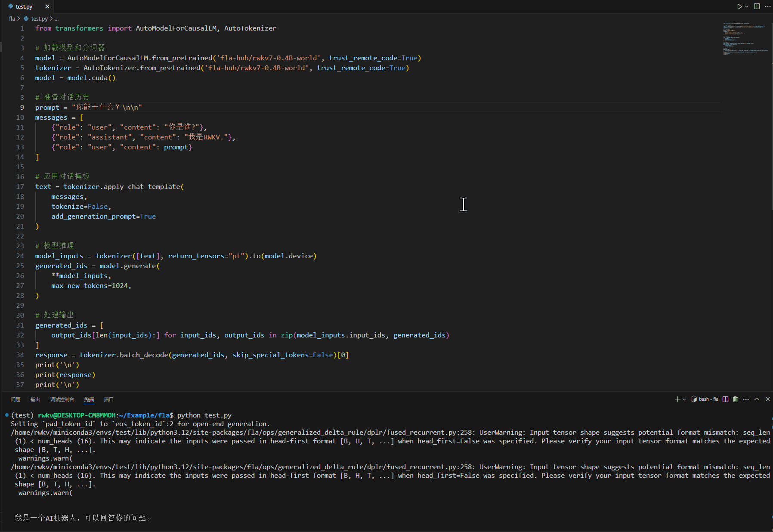Viewport: 773px width, 532px height.
Task: Create a new terminal with the plus icon
Action: click(x=677, y=399)
